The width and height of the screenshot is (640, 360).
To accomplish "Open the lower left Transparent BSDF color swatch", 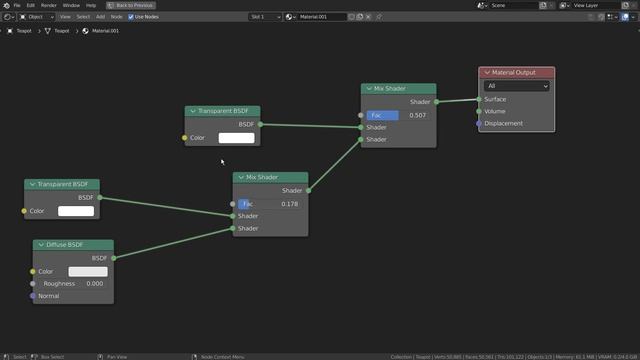I will click(76, 211).
